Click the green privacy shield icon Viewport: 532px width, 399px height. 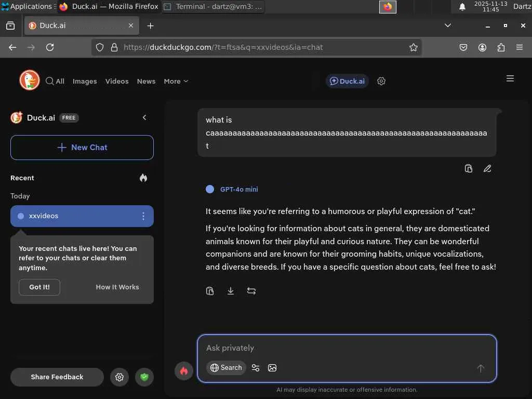tap(144, 377)
